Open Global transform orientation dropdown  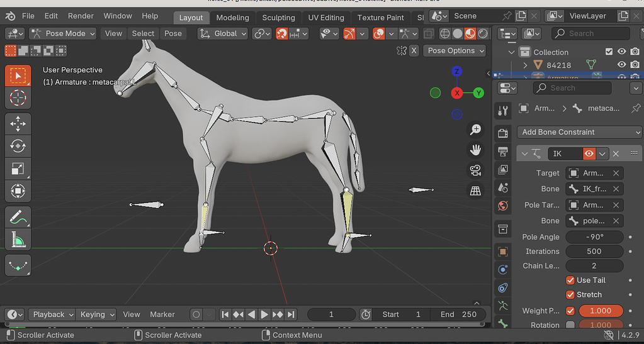(223, 34)
